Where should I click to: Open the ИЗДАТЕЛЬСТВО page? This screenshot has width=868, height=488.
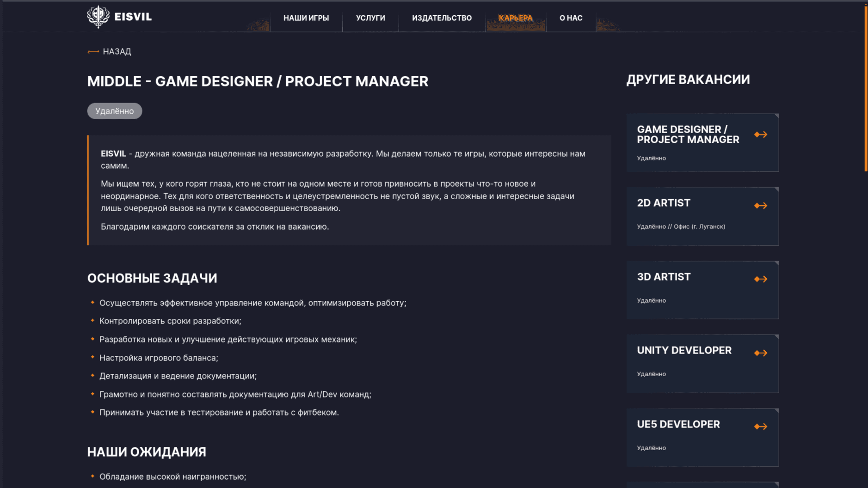pyautogui.click(x=442, y=18)
